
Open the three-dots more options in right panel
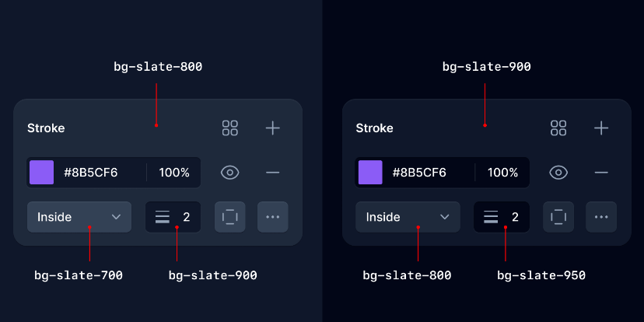[x=600, y=217]
